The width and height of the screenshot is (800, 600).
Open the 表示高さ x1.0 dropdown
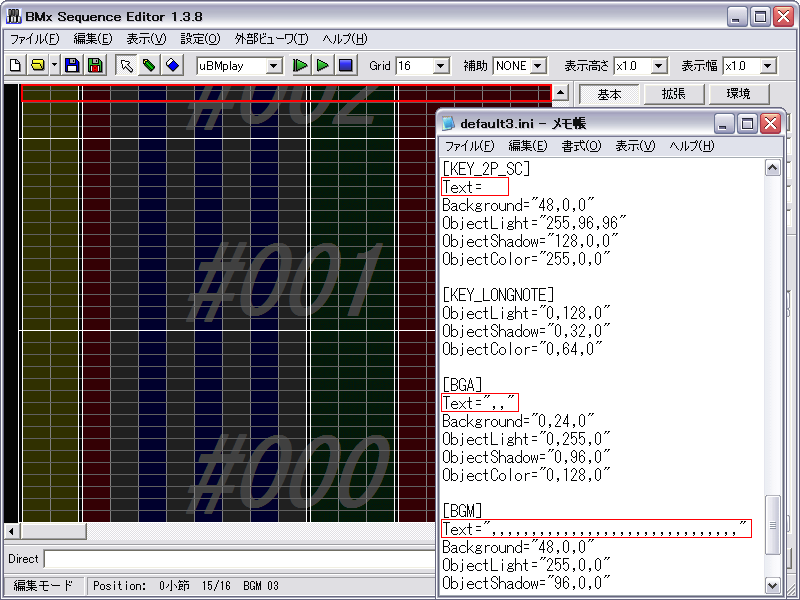coord(659,66)
